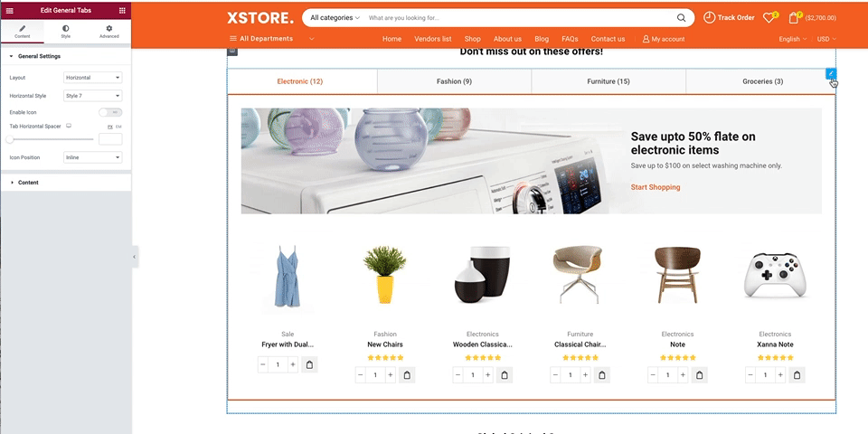Viewport: 868px width, 434px height.
Task: Add Xanna Note to cart icon
Action: (x=797, y=375)
